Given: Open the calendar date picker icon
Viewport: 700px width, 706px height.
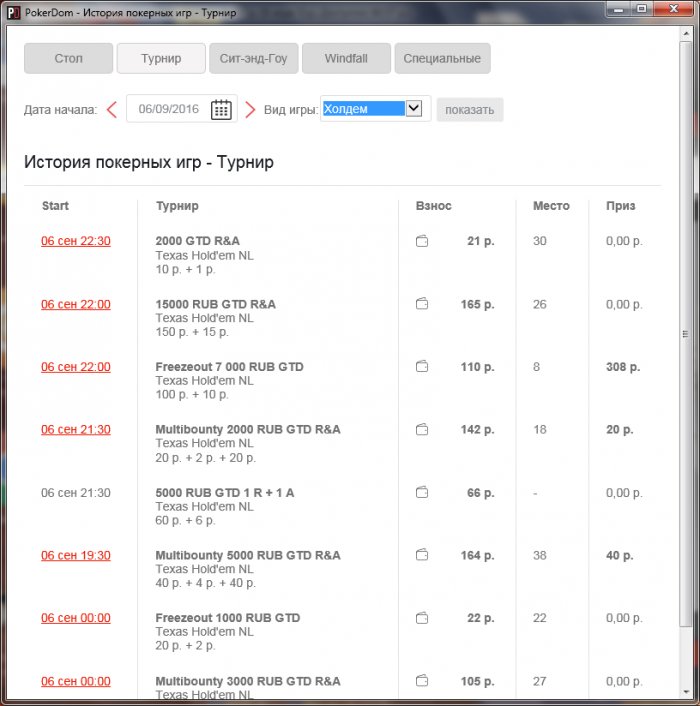Looking at the screenshot, I should point(221,109).
